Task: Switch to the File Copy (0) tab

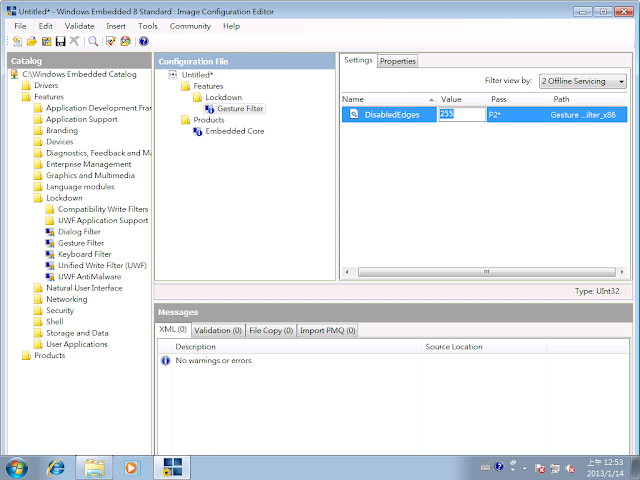Action: 271,330
